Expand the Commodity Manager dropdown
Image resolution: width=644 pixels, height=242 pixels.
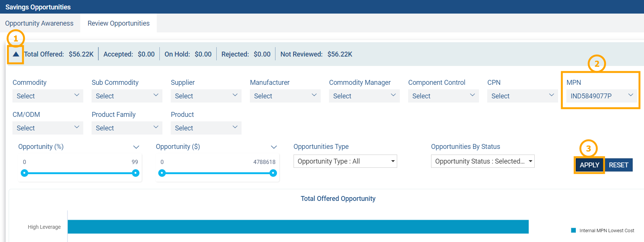(364, 96)
